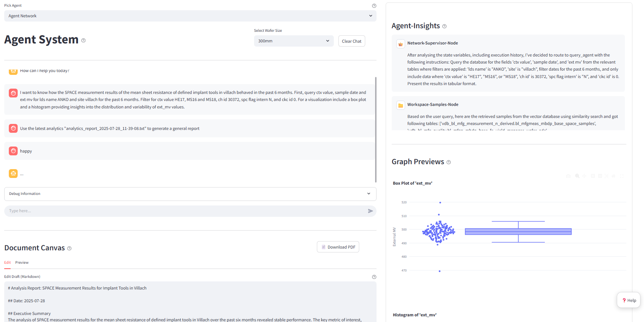Click the Download PDF button
This screenshot has width=644, height=322.
(338, 247)
